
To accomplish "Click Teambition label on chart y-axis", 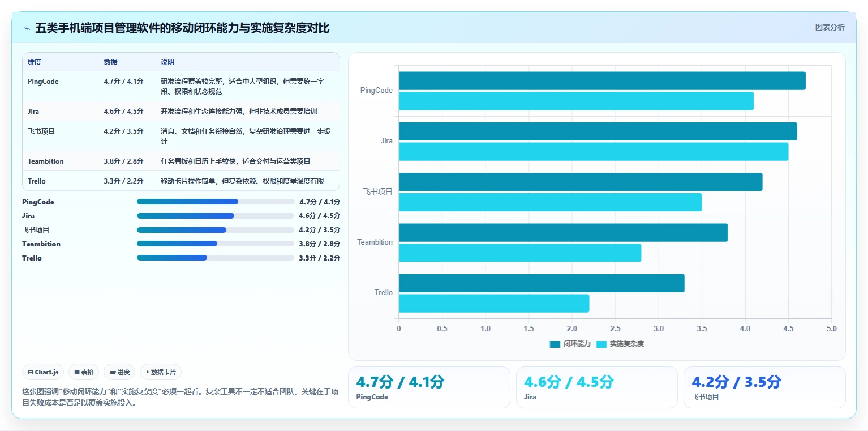I will [375, 242].
